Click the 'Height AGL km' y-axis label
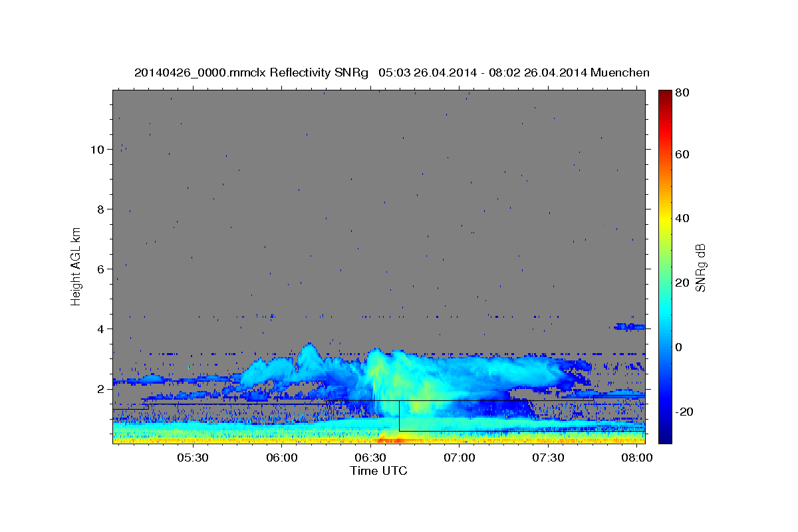The width and height of the screenshot is (798, 532). coord(76,266)
